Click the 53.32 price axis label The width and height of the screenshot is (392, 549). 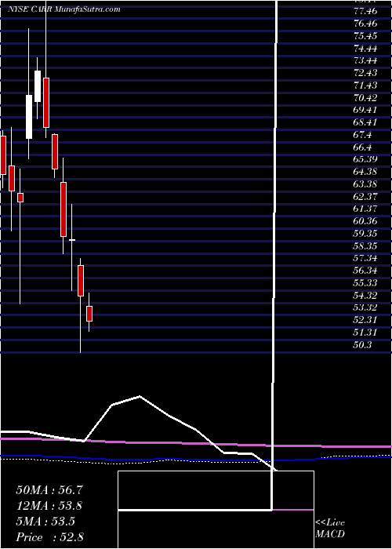(x=365, y=307)
